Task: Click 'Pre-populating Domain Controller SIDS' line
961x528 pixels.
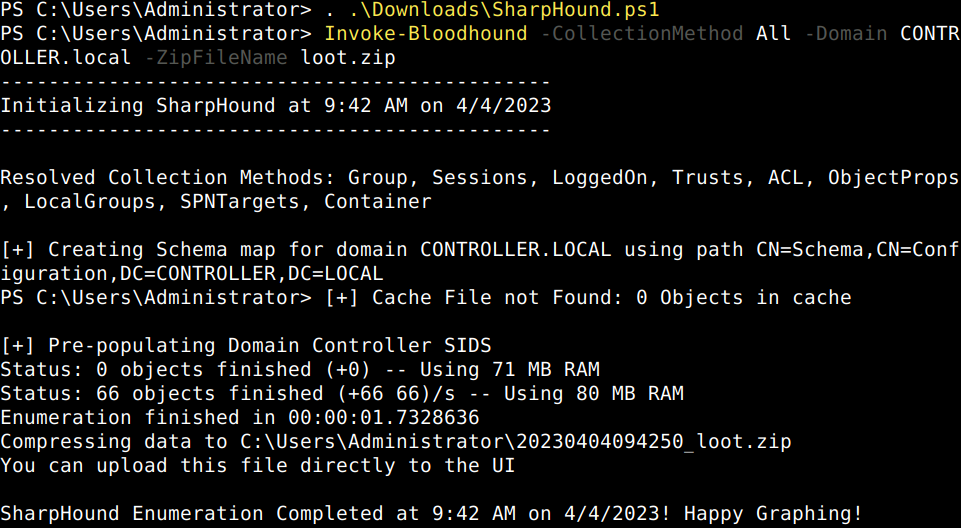Action: (x=246, y=345)
